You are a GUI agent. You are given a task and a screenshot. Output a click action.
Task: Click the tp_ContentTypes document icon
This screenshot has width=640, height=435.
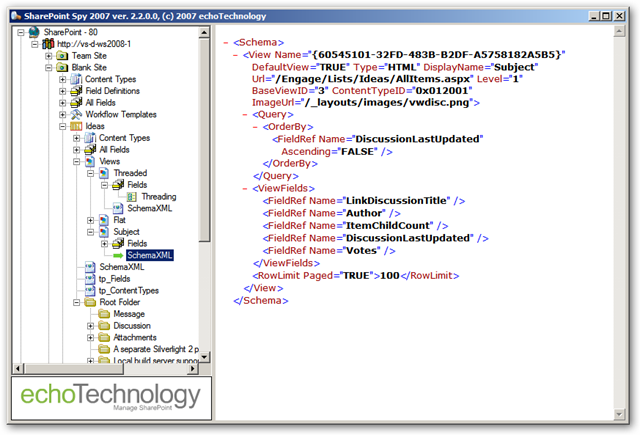tap(90, 291)
